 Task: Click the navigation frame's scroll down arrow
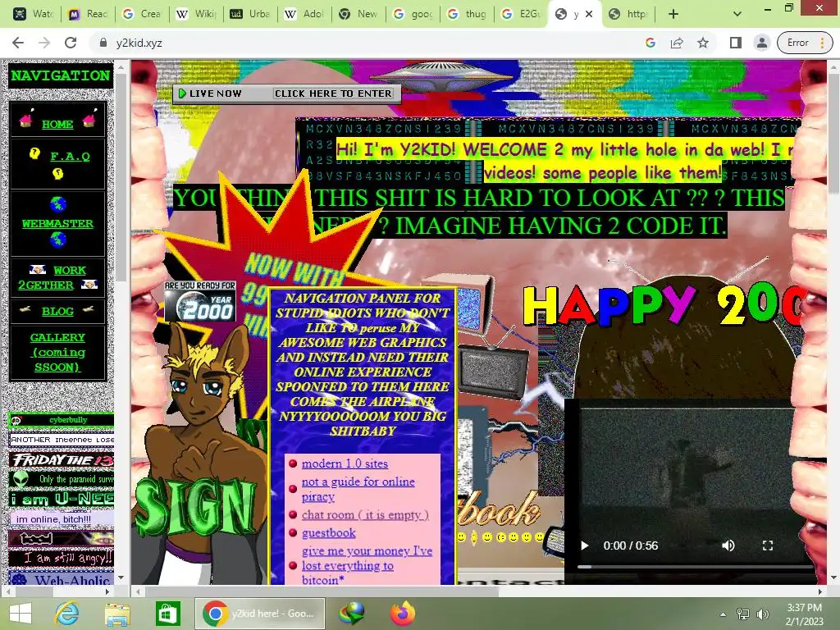121,577
